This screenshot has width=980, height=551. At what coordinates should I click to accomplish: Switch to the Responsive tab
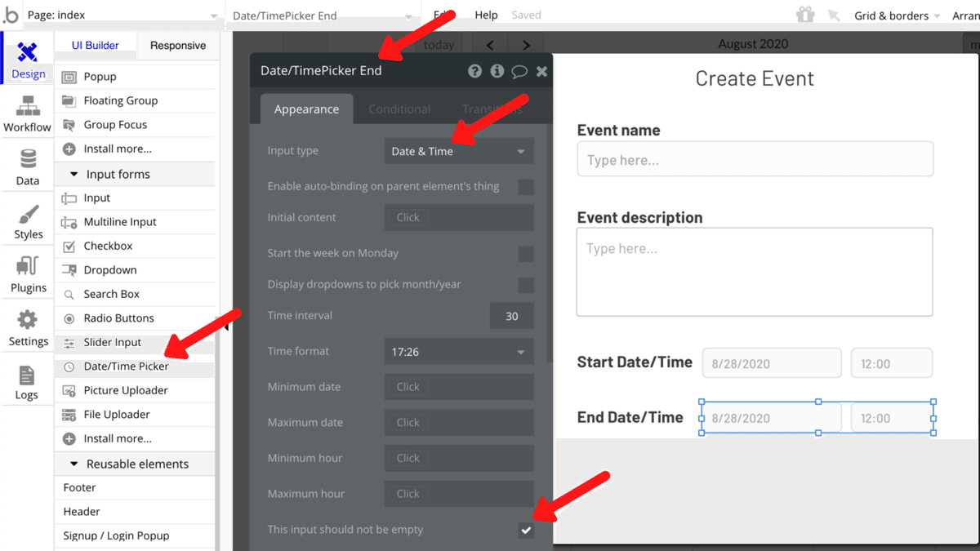coord(178,46)
